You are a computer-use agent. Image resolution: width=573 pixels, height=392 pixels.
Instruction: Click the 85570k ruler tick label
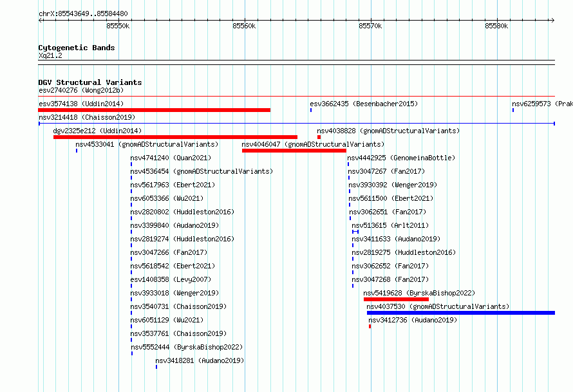(370, 26)
